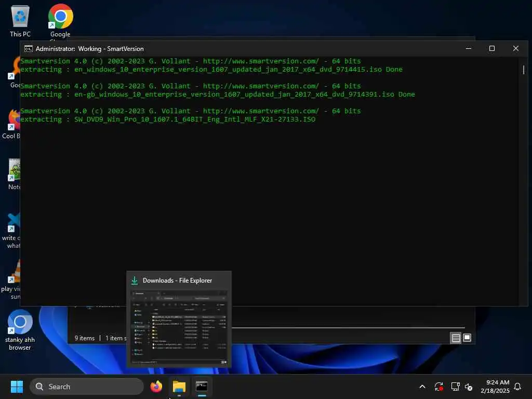Image resolution: width=532 pixels, height=399 pixels.
Task: Show hidden system tray icons chevron
Action: (x=422, y=387)
